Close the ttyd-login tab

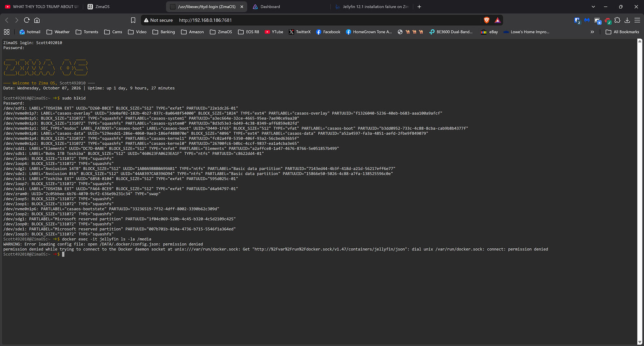point(242,7)
